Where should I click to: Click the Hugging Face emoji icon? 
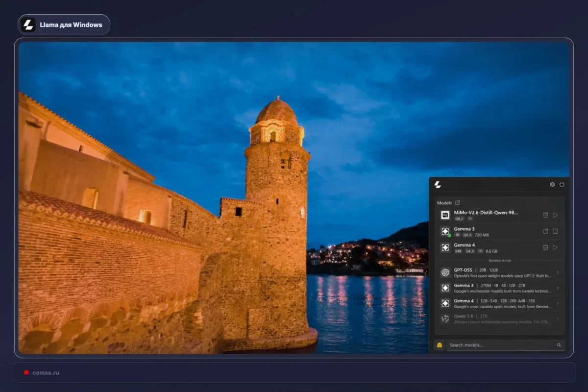[x=440, y=345]
